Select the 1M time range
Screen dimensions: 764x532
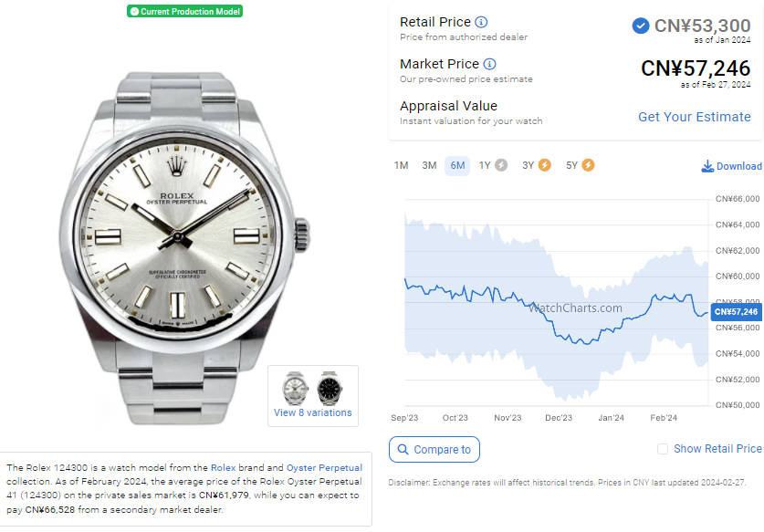click(x=401, y=166)
